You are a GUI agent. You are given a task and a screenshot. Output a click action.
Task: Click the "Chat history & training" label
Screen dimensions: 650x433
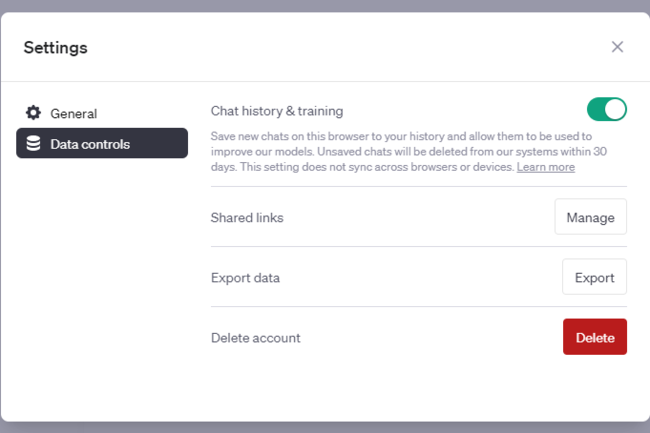coord(277,111)
